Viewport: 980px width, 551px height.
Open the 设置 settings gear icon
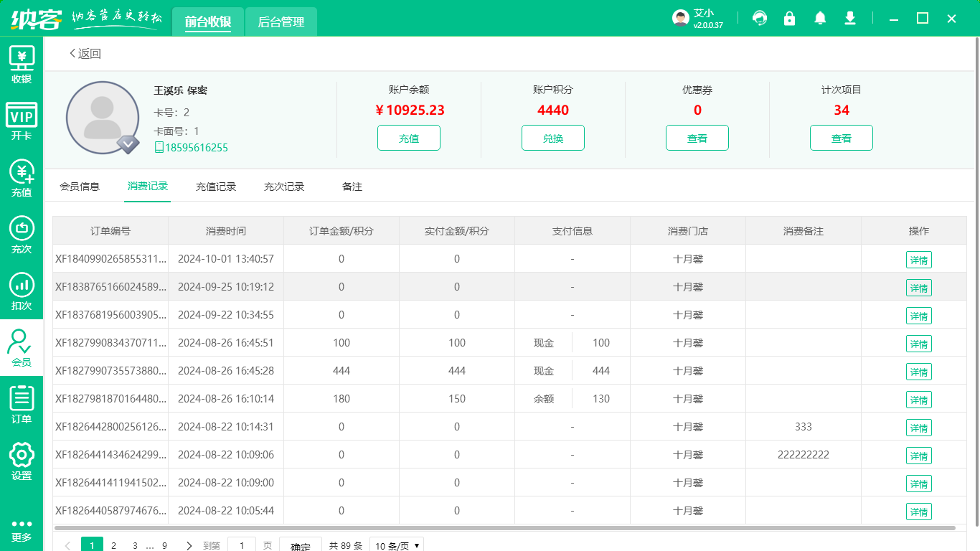point(22,461)
